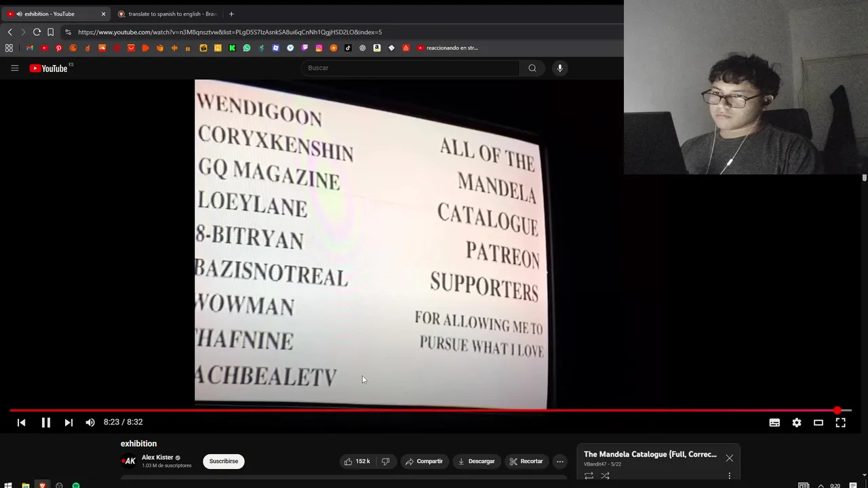Toggle playlist shuffle icon
The width and height of the screenshot is (868, 488).
[x=605, y=476]
